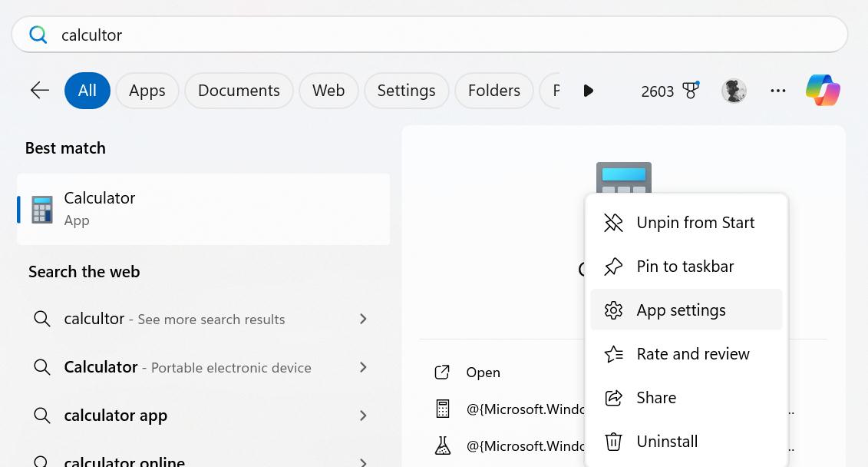Click the search magnifier icon
The height and width of the screenshot is (467, 868).
[x=38, y=34]
